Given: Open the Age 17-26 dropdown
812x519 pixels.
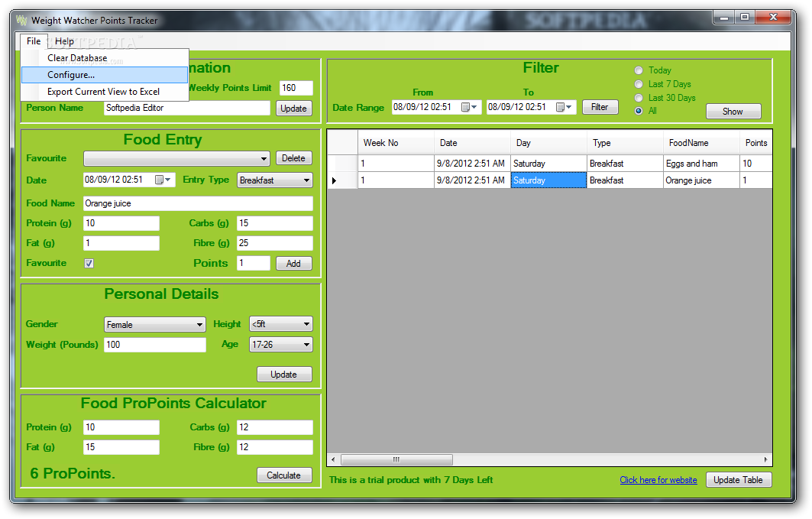Looking at the screenshot, I should (x=280, y=345).
